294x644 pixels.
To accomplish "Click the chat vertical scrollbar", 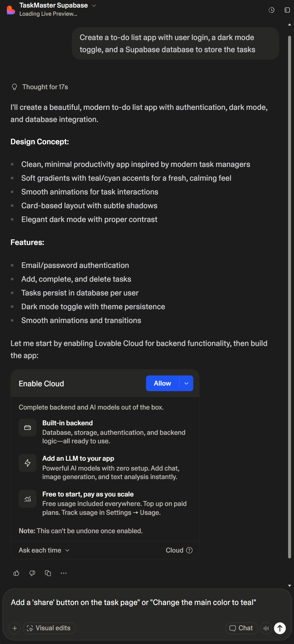I will click(289, 295).
